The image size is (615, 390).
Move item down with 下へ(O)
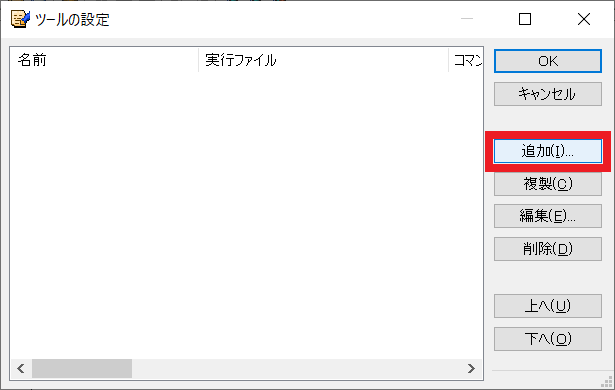click(x=548, y=339)
